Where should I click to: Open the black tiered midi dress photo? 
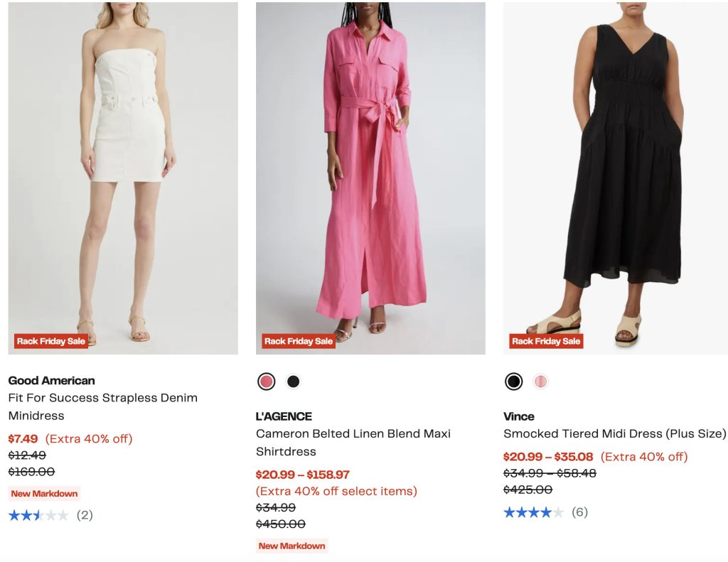pos(616,178)
